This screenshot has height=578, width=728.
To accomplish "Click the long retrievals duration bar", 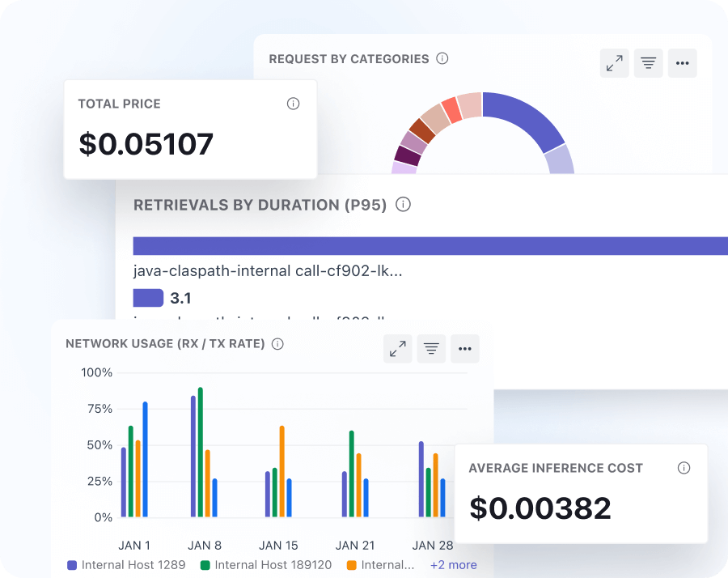I will (x=430, y=246).
